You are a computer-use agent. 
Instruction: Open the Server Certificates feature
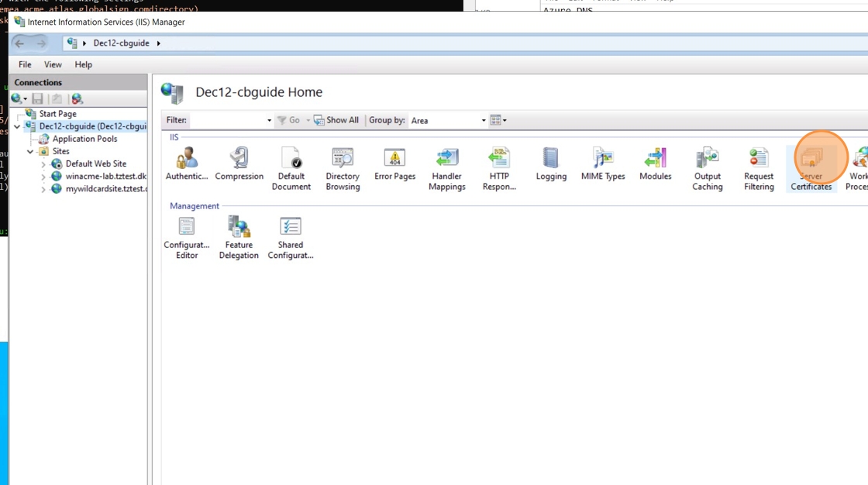(811, 170)
